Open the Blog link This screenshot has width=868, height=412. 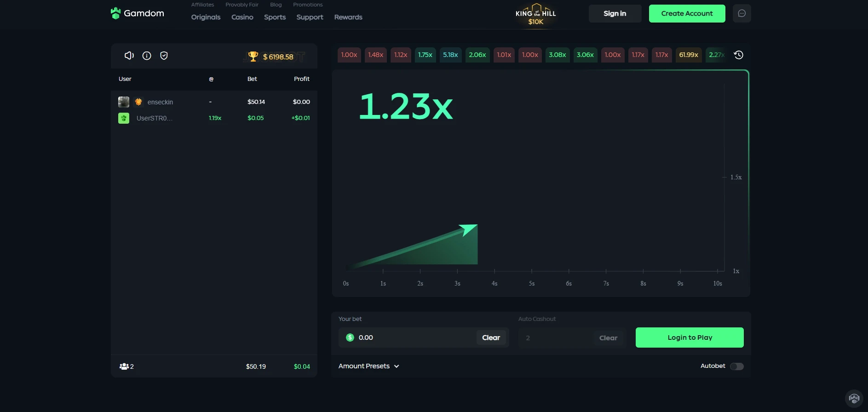pyautogui.click(x=276, y=5)
